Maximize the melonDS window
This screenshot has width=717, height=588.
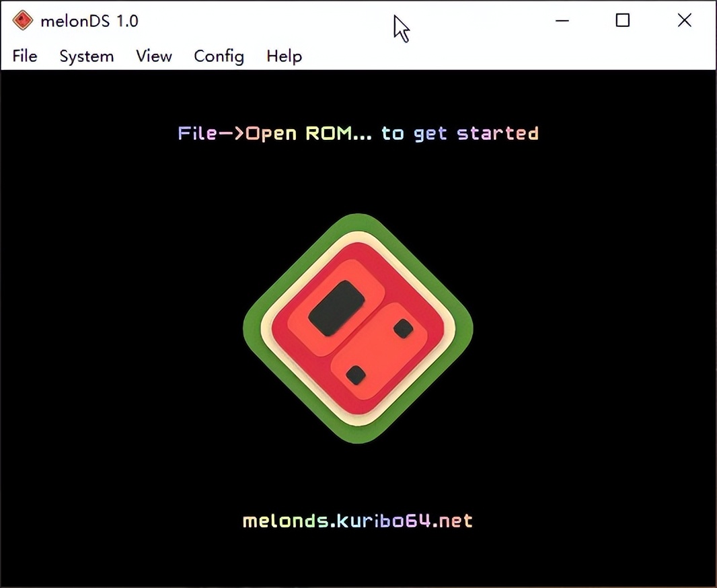click(x=623, y=21)
